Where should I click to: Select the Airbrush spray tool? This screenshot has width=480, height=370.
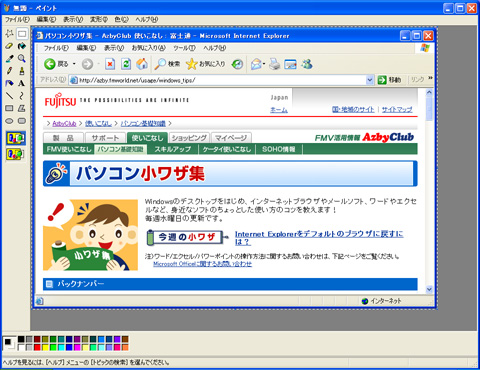(x=9, y=83)
